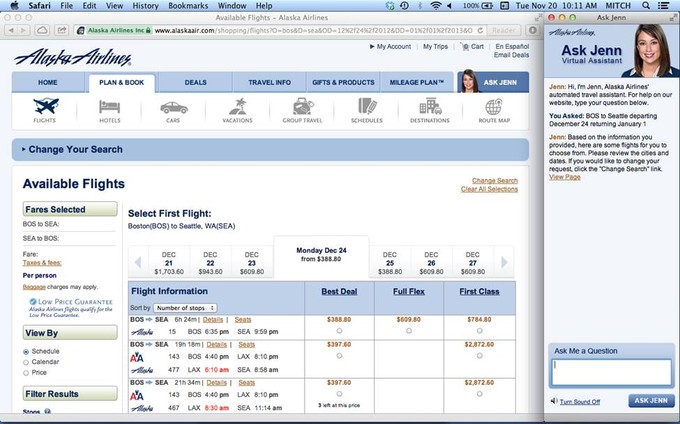
Task: Click the Safari address bar URL
Action: coord(313,30)
